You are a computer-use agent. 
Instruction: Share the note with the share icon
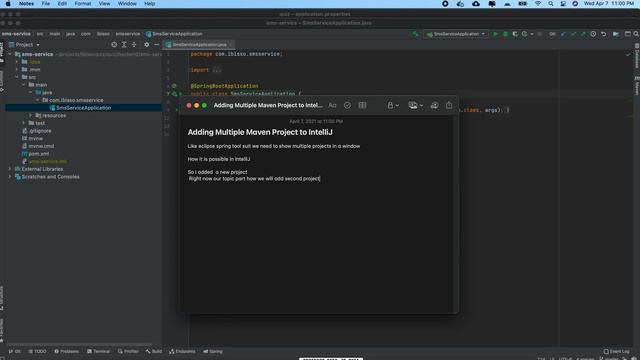[x=449, y=105]
